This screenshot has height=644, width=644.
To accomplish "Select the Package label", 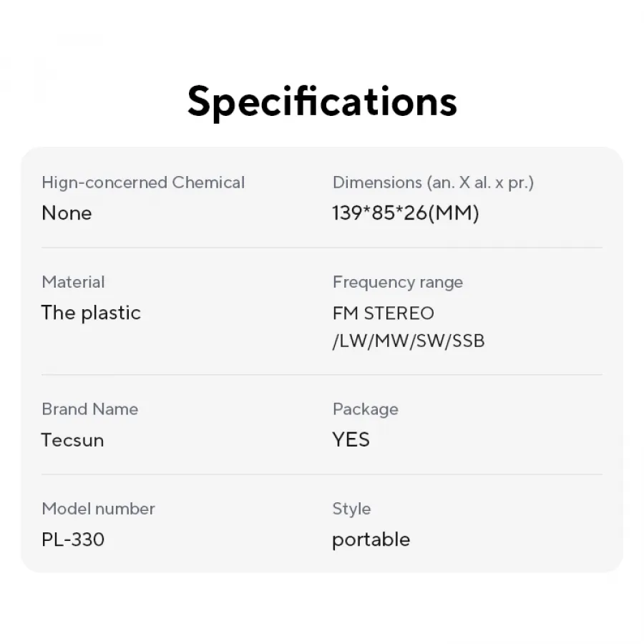I will click(366, 409).
